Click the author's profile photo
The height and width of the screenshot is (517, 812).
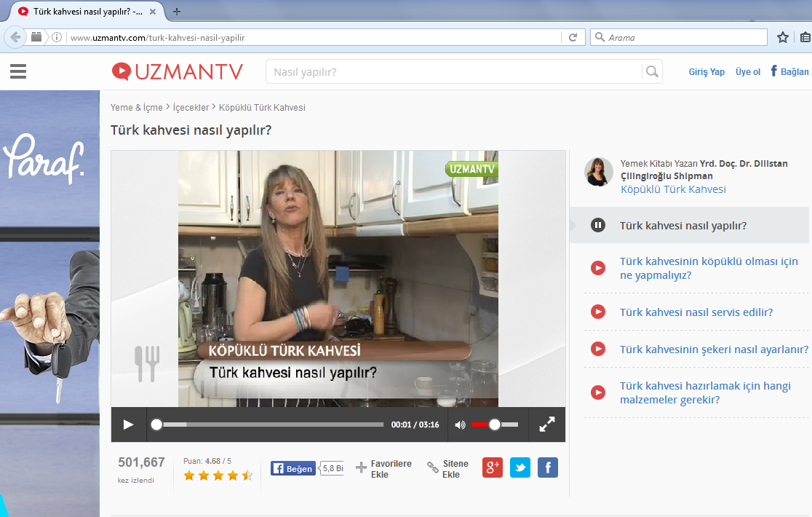(x=599, y=172)
